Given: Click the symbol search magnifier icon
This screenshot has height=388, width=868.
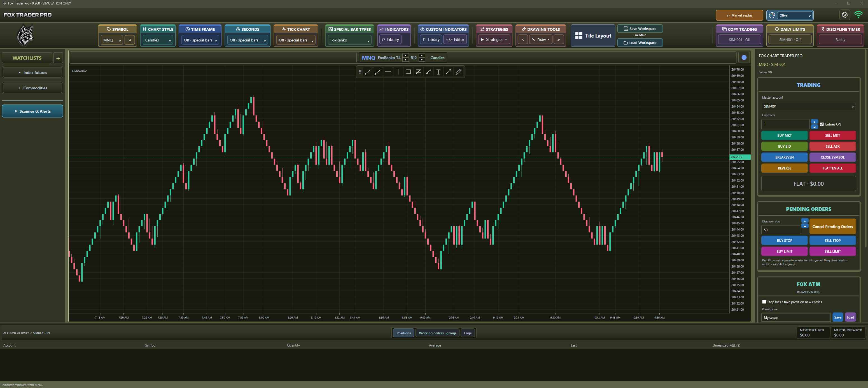Looking at the screenshot, I should [x=130, y=40].
